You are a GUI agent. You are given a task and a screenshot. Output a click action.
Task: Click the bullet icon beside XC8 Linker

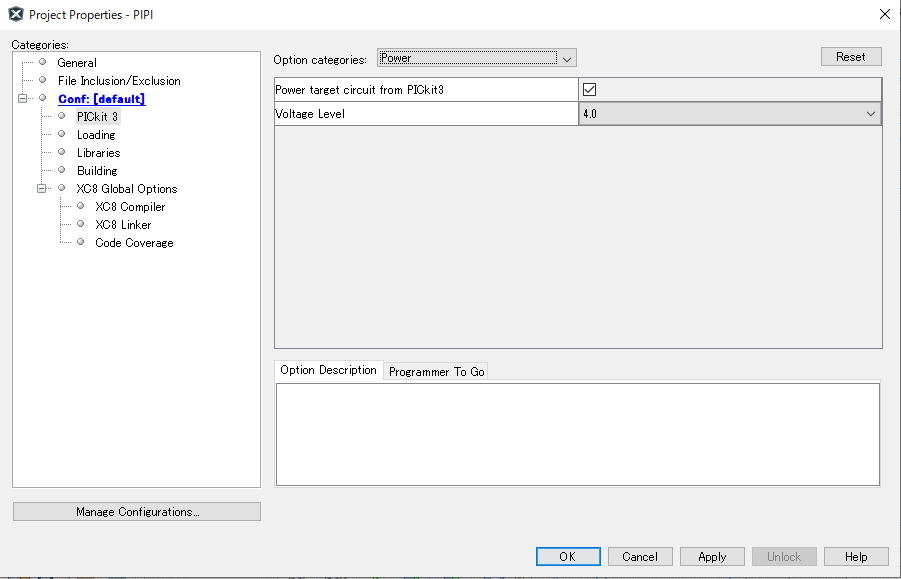coord(80,223)
